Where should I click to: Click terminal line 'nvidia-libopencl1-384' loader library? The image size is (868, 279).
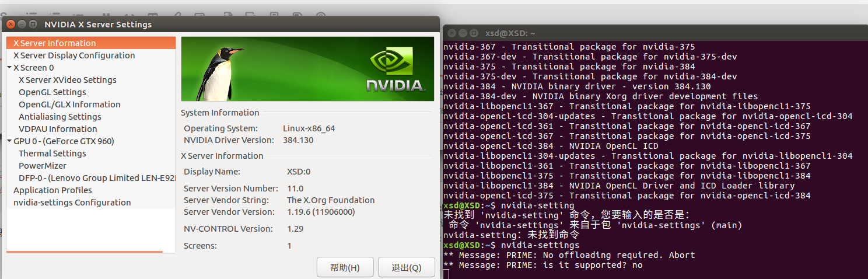[619, 186]
